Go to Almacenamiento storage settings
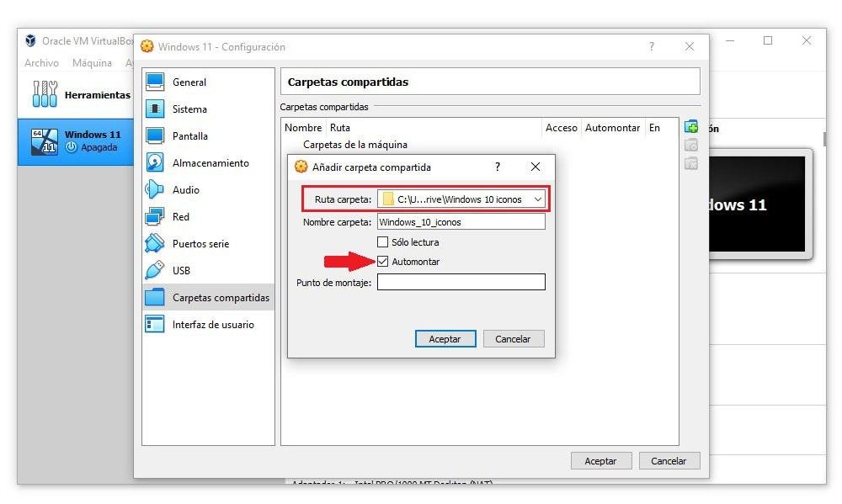The width and height of the screenshot is (842, 504). coord(210,162)
